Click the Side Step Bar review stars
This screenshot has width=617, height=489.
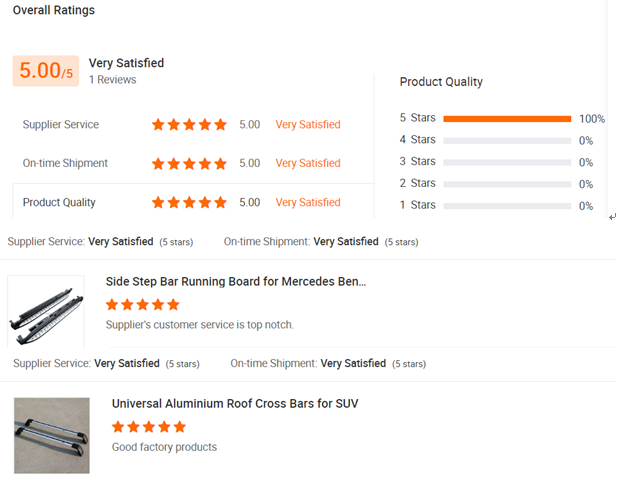pos(143,305)
